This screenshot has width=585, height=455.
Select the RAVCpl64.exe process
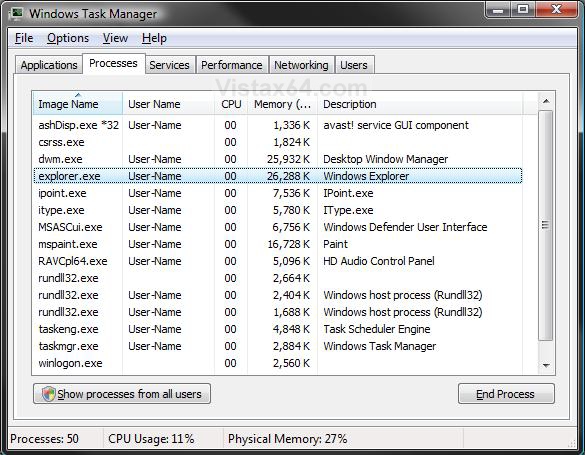pyautogui.click(x=278, y=261)
